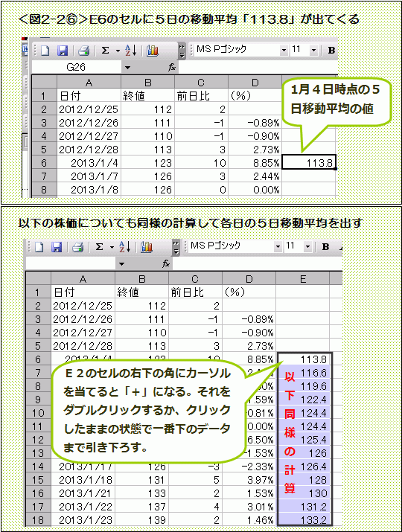Expand Name Box dropdown next to G26
This screenshot has height=532, width=402.
pos(127,68)
